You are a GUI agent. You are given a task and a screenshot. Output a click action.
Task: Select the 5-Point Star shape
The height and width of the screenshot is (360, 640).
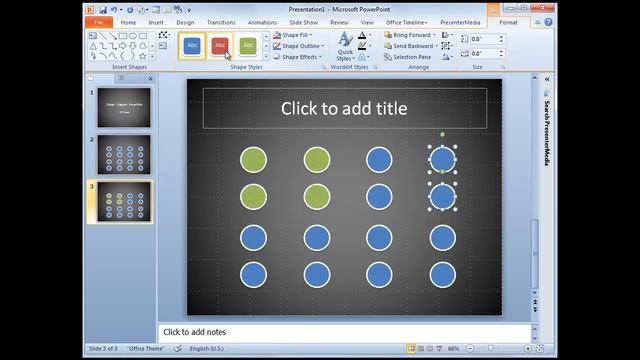[142, 56]
